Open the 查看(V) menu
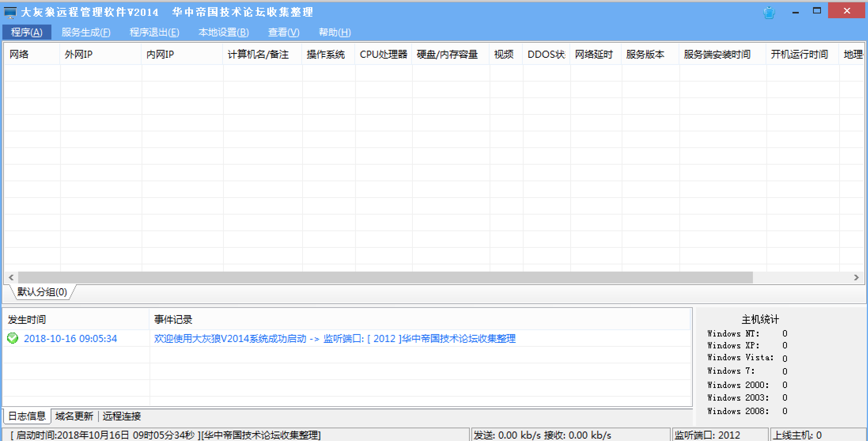 [x=284, y=32]
